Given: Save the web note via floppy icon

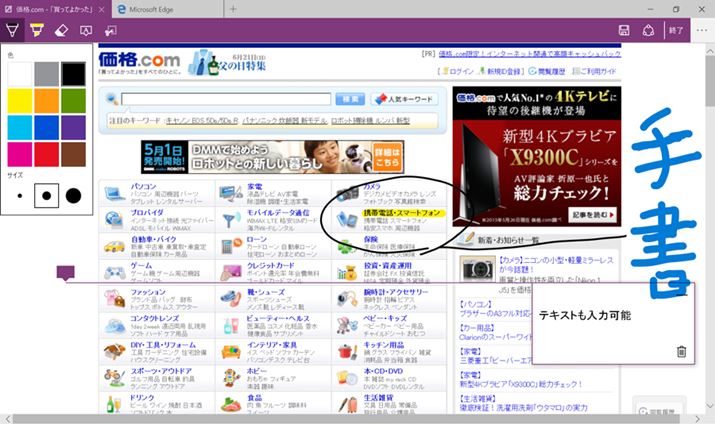Looking at the screenshot, I should (624, 30).
